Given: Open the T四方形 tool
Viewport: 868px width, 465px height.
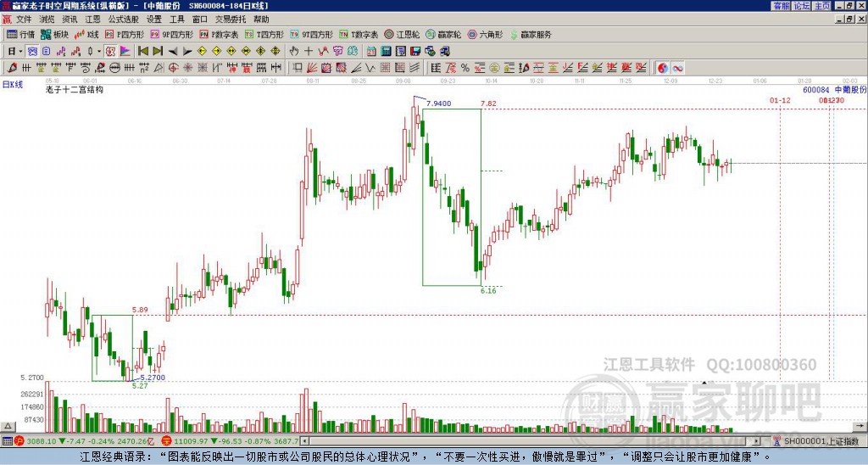Looking at the screenshot, I should coord(264,34).
